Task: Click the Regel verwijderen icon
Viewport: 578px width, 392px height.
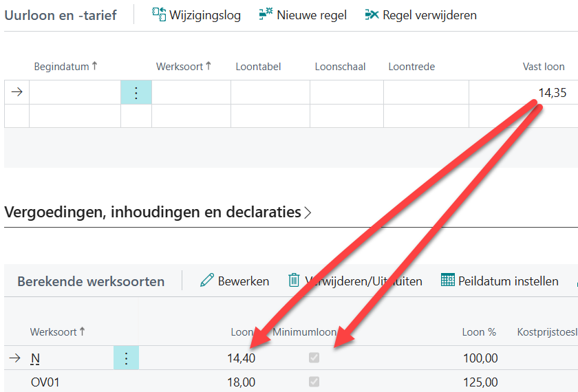Action: pos(372,14)
